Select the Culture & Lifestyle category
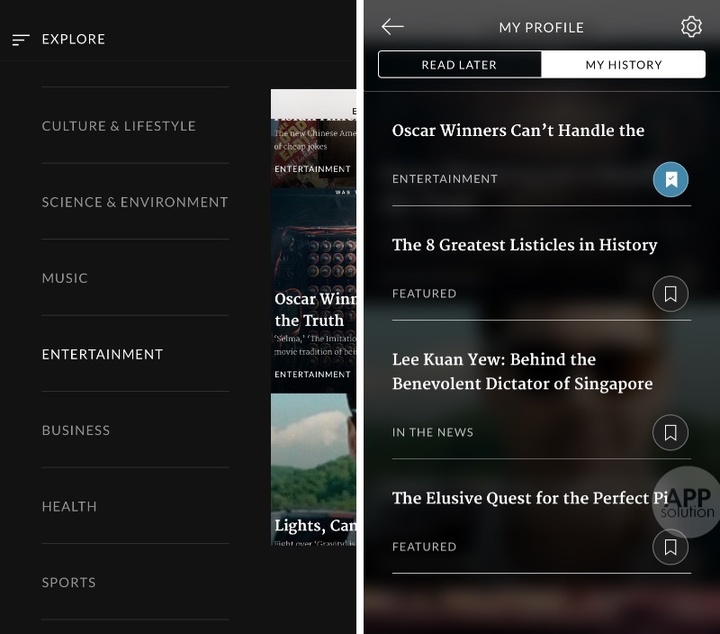Viewport: 720px width, 634px height. coord(119,126)
